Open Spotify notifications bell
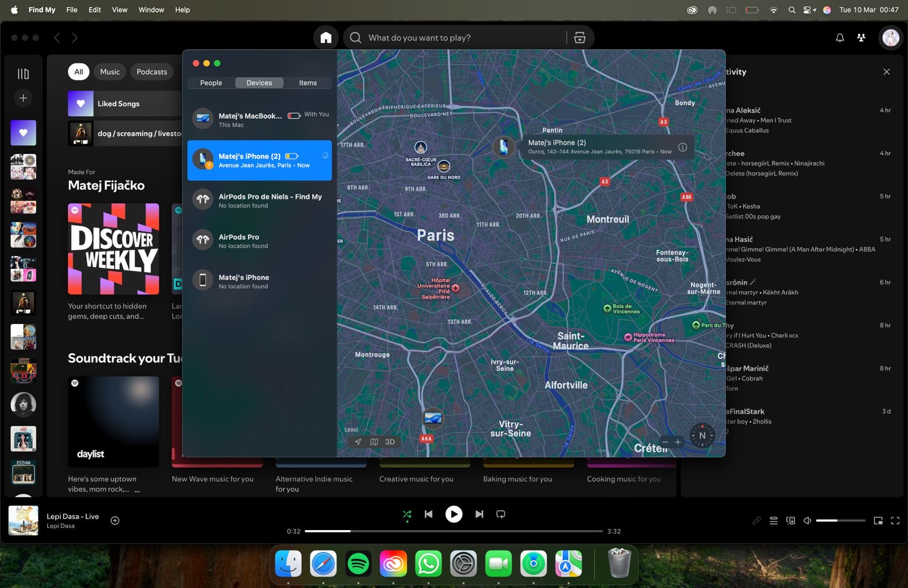Screen dimensions: 908x588 (840, 37)
